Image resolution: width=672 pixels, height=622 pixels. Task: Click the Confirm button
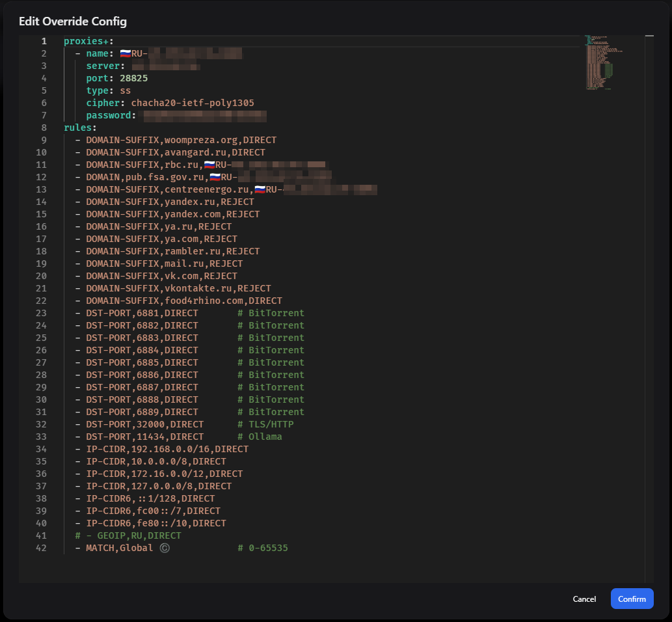[632, 599]
